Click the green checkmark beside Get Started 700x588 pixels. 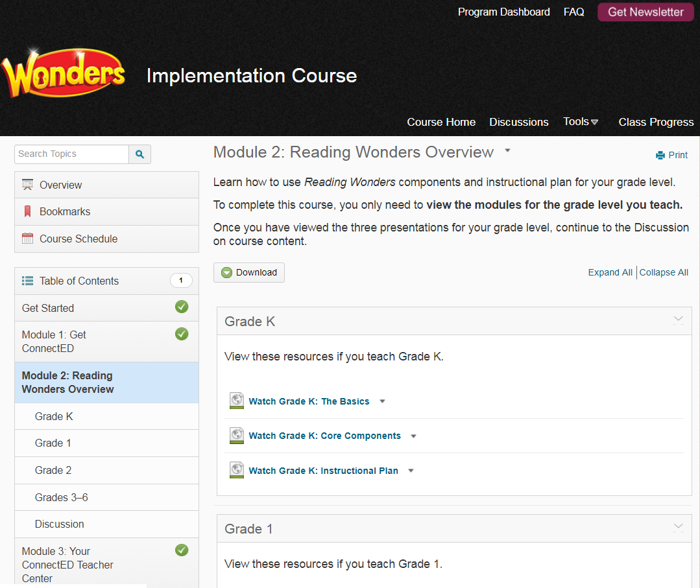point(182,307)
